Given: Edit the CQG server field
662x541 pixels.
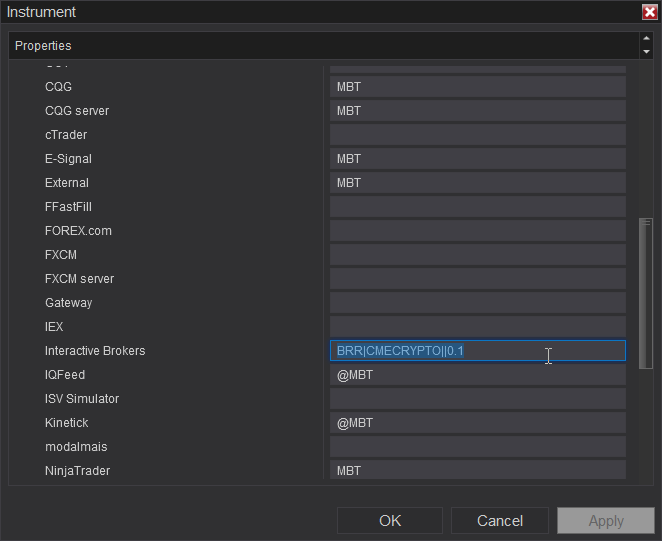Looking at the screenshot, I should click(x=478, y=111).
